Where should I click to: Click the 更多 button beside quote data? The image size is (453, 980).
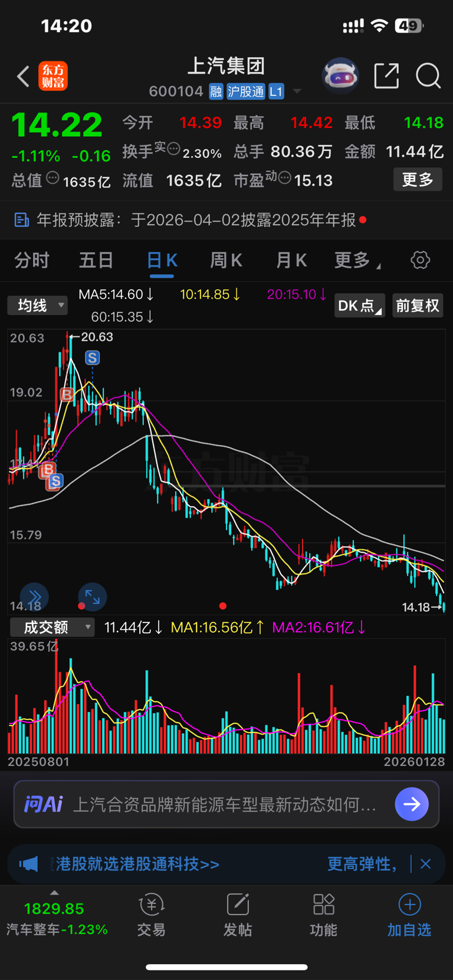click(418, 180)
